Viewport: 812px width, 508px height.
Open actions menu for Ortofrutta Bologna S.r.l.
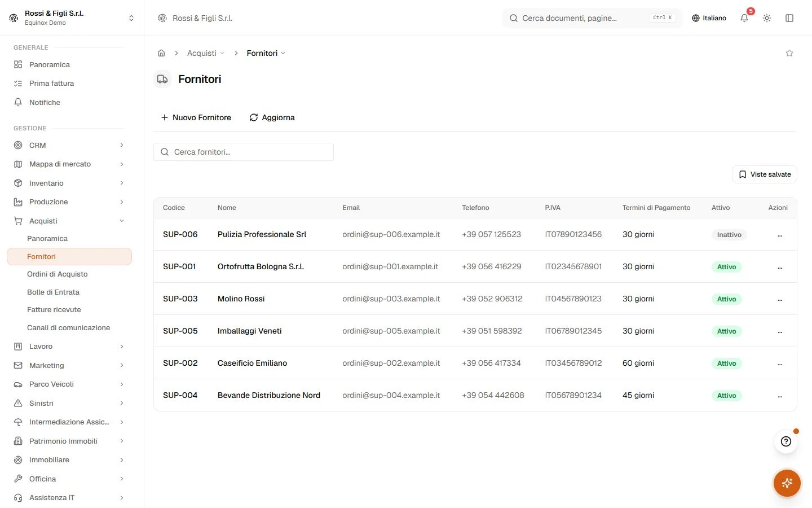pos(780,267)
